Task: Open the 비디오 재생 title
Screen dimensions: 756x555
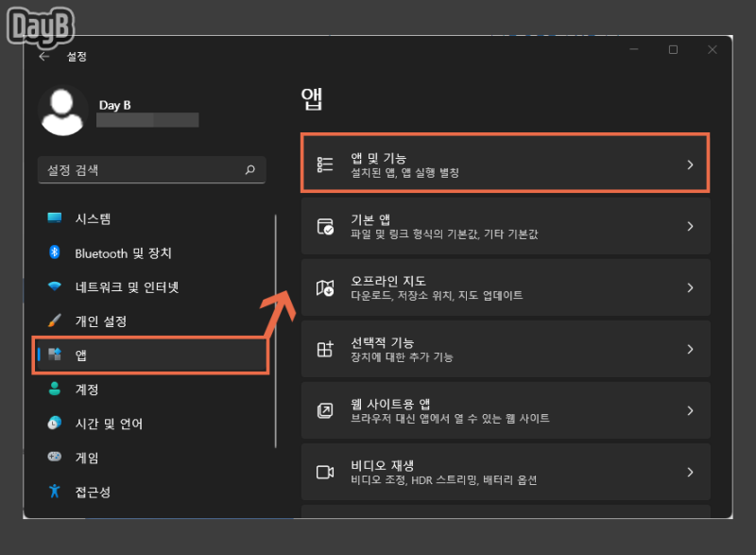Action: 383,466
